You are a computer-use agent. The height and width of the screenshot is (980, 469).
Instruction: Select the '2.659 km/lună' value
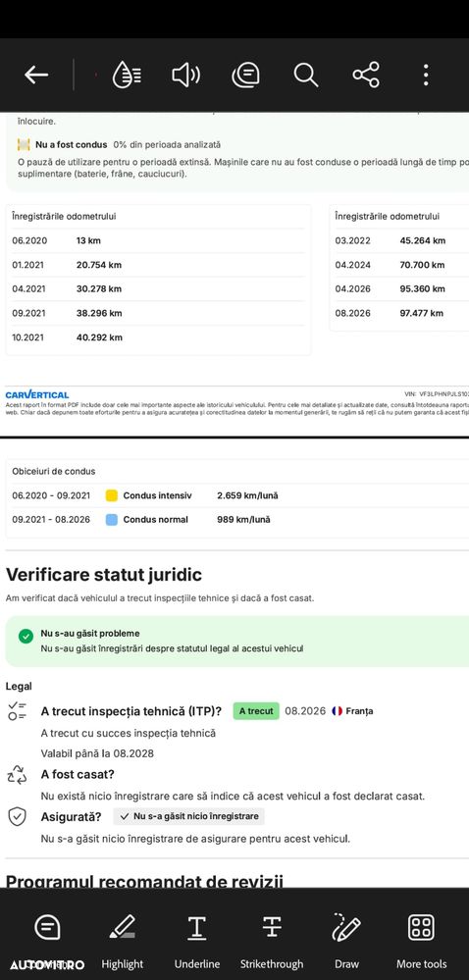click(247, 495)
